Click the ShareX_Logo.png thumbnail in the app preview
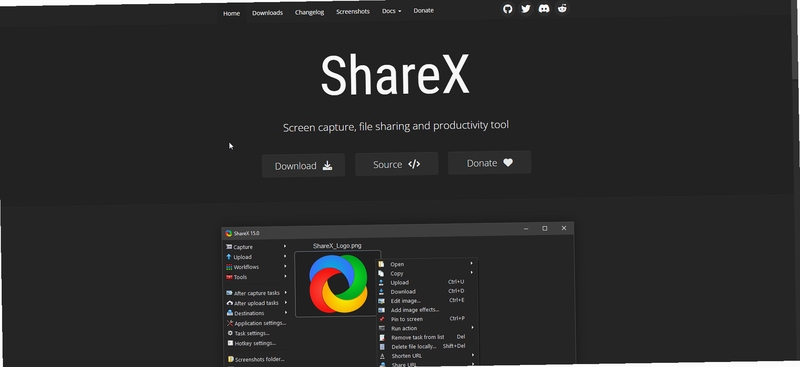The width and height of the screenshot is (800, 367). [x=337, y=284]
